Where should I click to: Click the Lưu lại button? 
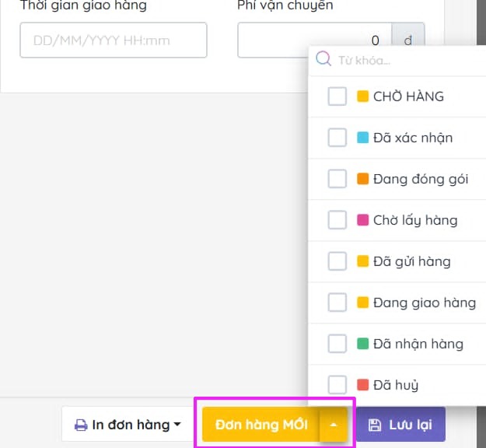click(x=400, y=425)
